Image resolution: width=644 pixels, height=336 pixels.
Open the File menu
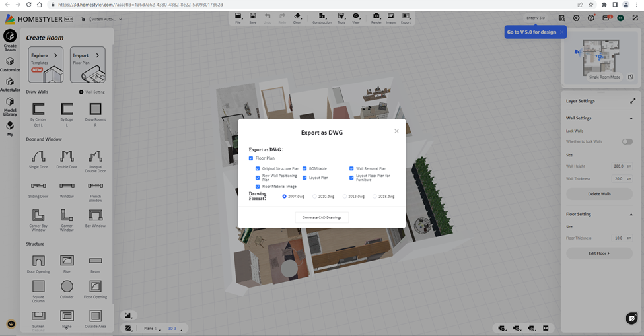[238, 17]
